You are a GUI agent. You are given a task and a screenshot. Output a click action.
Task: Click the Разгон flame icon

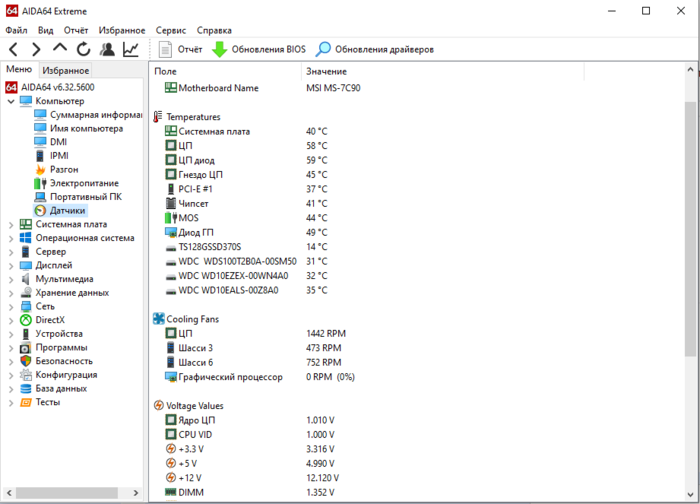coord(40,170)
